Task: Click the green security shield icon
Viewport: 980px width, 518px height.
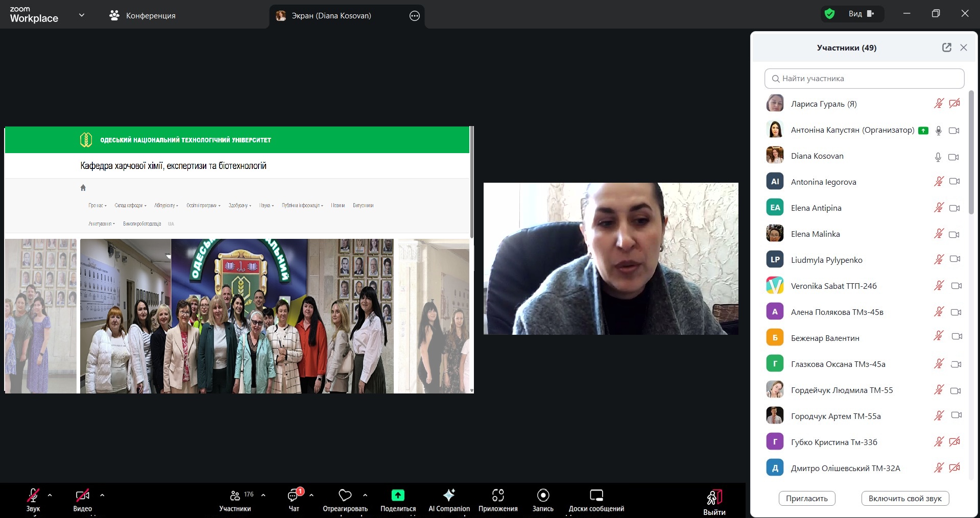Action: tap(830, 14)
